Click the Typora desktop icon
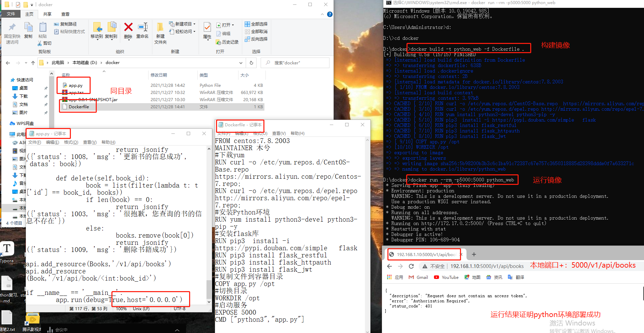Screen dimensions: 644x333 7,252
